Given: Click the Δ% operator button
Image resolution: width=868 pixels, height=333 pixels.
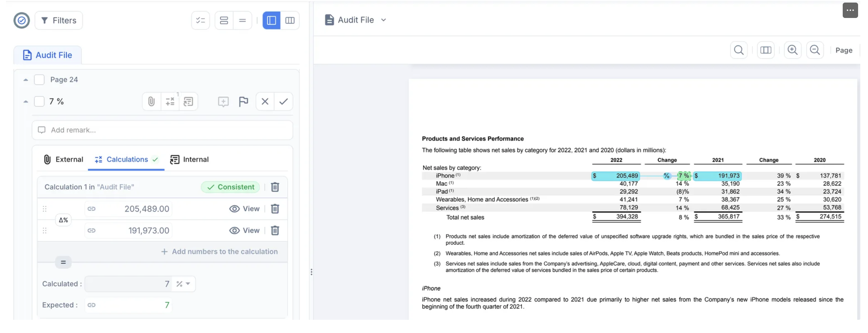Looking at the screenshot, I should [x=63, y=220].
